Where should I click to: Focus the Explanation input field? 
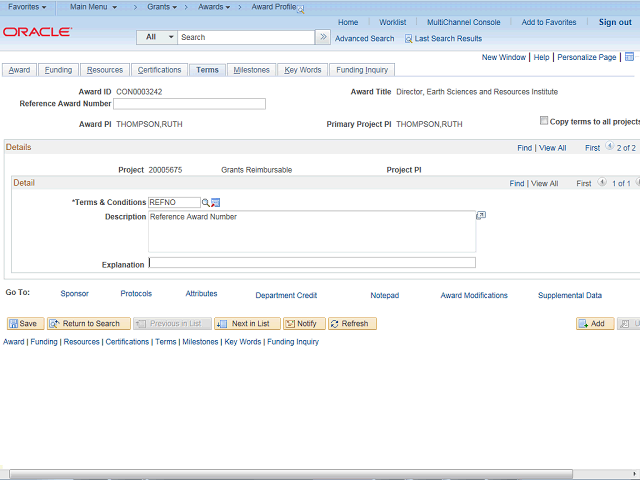(x=312, y=262)
